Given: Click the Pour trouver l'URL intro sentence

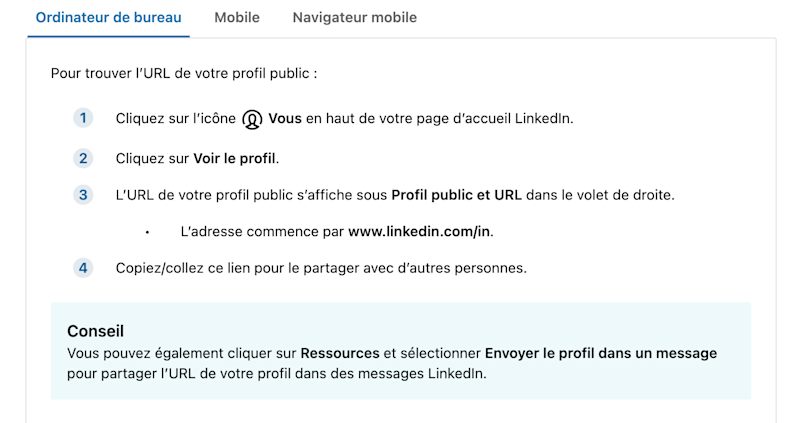Looking at the screenshot, I should coord(184,73).
